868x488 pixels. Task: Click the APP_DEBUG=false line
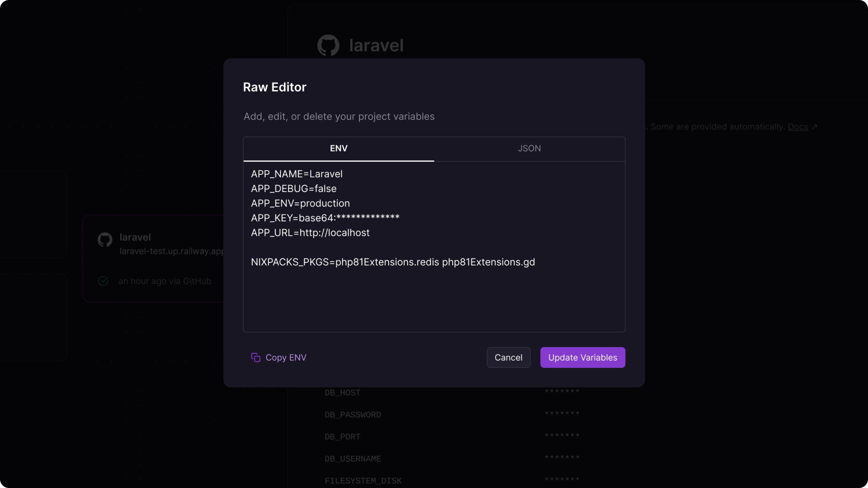click(294, 188)
